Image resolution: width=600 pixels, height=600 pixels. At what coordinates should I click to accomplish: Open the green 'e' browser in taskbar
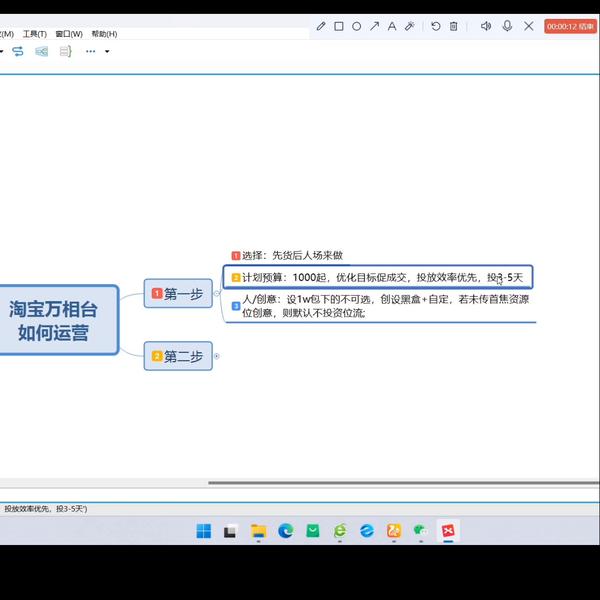(340, 531)
